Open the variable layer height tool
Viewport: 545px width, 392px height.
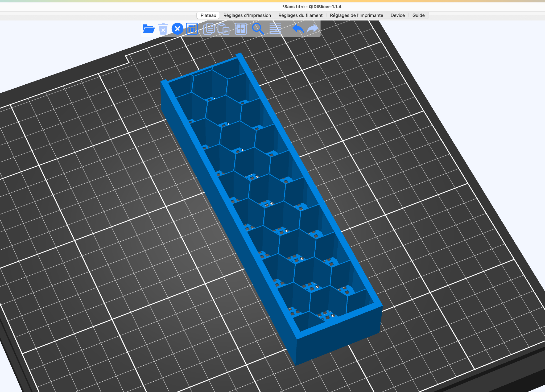[x=275, y=29]
